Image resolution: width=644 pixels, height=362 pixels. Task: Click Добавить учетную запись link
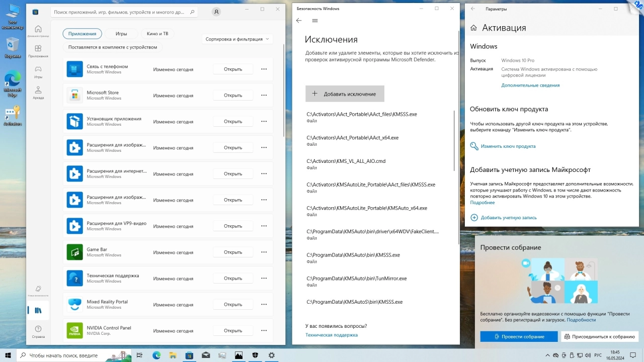point(509,218)
